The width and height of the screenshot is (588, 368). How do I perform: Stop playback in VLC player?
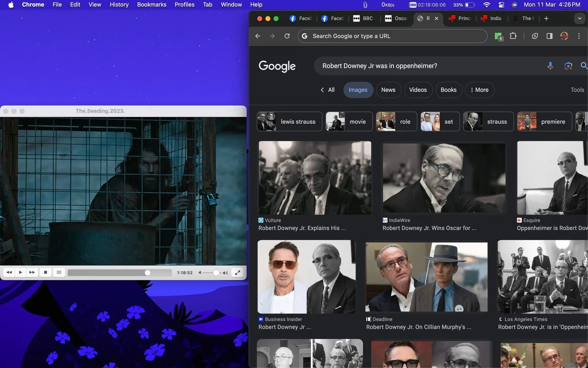[46, 273]
